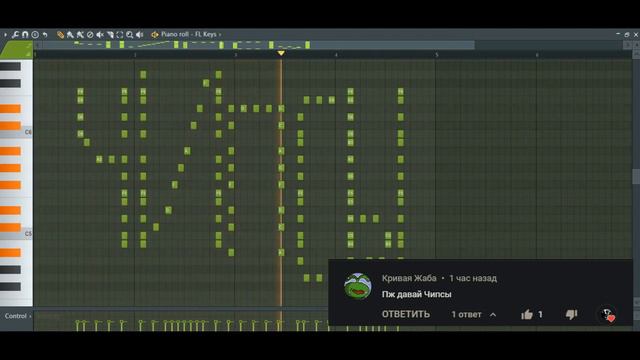
Task: Open the Stamp chord tool
Action: [35, 35]
